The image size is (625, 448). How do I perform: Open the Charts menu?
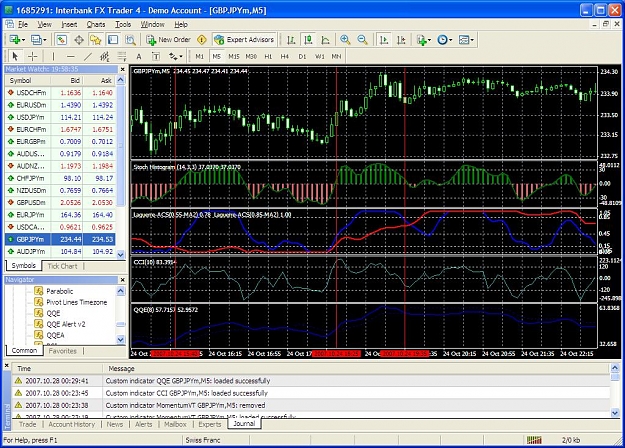[96, 24]
